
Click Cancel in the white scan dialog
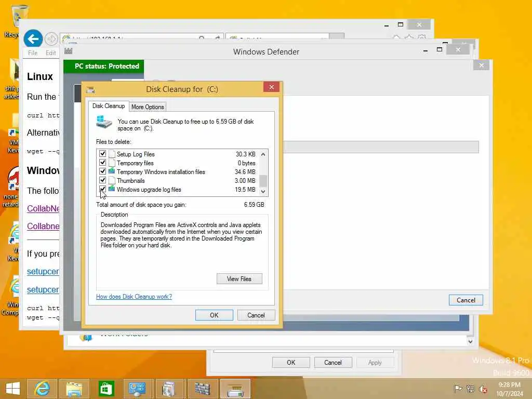coord(466,300)
